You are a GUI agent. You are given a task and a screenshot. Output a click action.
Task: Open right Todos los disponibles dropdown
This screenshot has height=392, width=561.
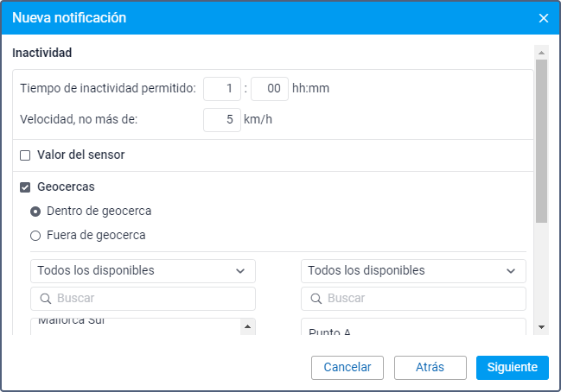coord(413,270)
